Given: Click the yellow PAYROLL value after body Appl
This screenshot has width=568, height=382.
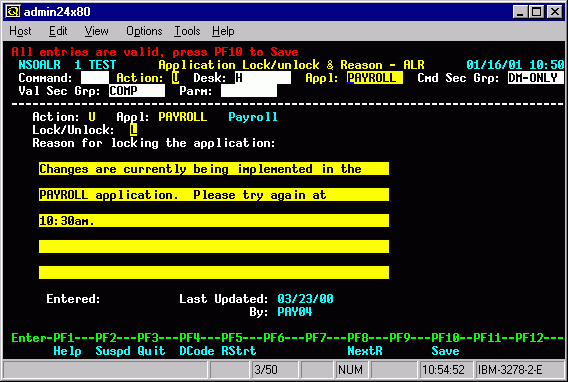Looking at the screenshot, I should point(183,117).
